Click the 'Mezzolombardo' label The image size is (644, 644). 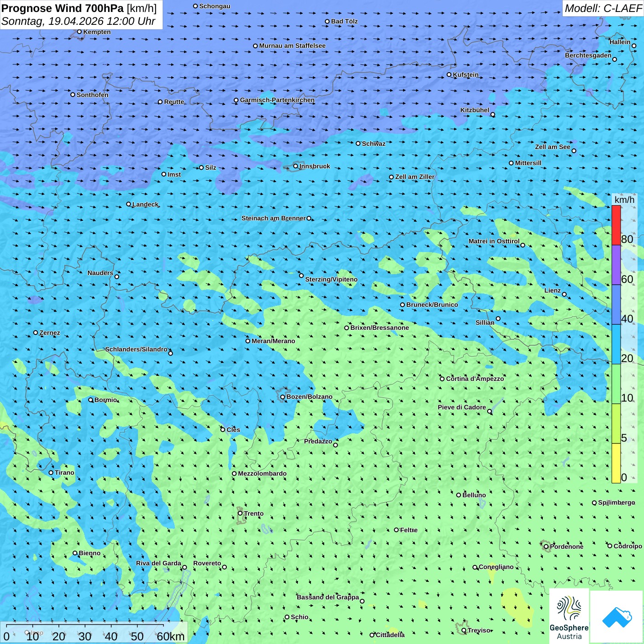[262, 473]
